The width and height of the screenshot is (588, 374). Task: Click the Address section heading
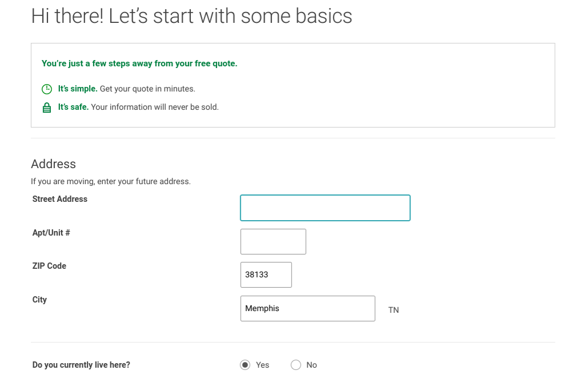tap(53, 164)
